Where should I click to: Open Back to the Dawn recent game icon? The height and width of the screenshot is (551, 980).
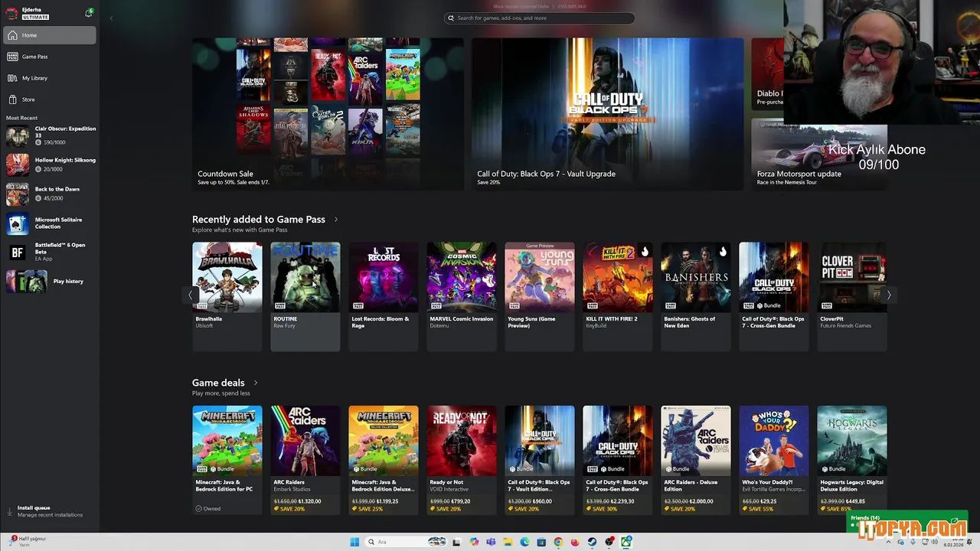pyautogui.click(x=17, y=194)
